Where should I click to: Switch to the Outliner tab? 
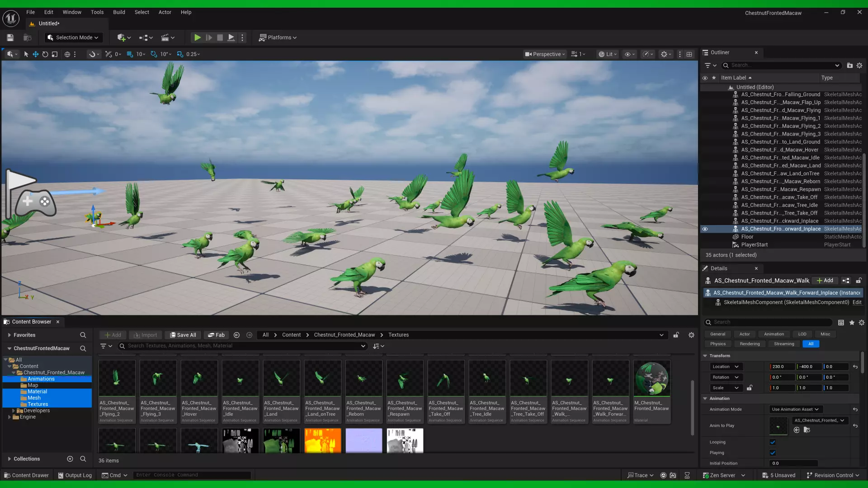coord(720,52)
